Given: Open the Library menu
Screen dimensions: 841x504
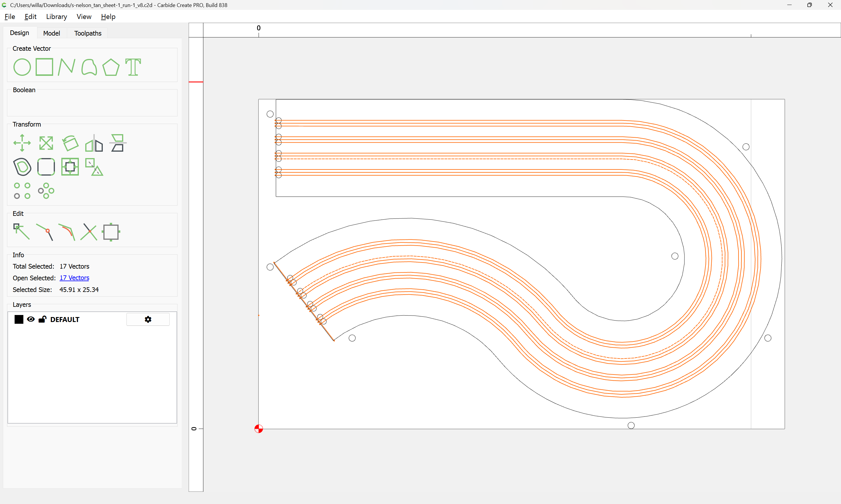Looking at the screenshot, I should pyautogui.click(x=56, y=17).
